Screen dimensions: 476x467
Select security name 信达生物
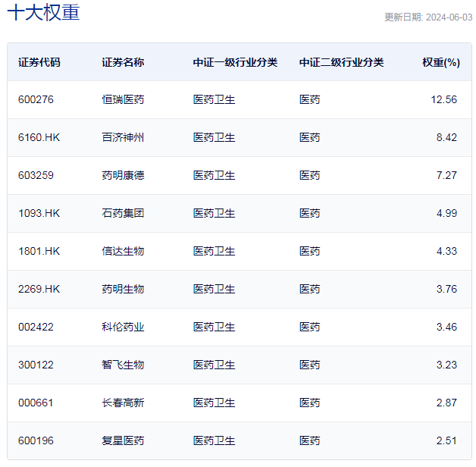[123, 252]
